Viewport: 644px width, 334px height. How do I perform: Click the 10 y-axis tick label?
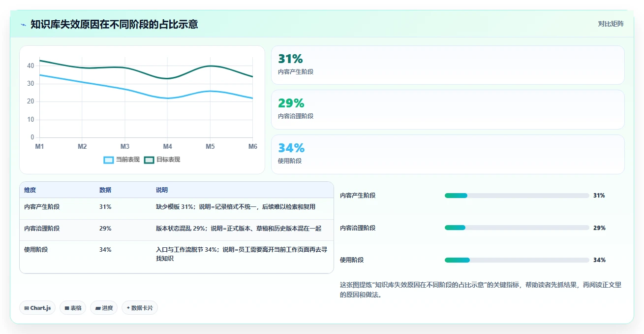31,120
